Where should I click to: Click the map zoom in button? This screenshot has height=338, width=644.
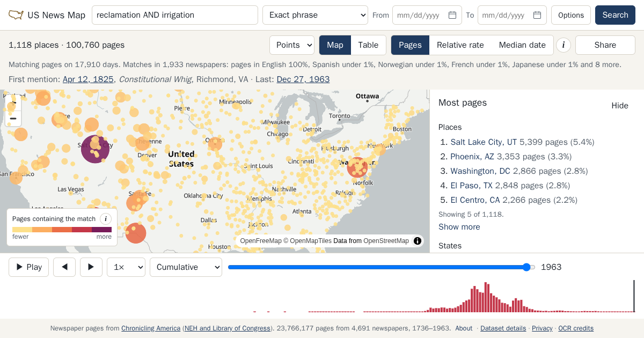pos(13,102)
